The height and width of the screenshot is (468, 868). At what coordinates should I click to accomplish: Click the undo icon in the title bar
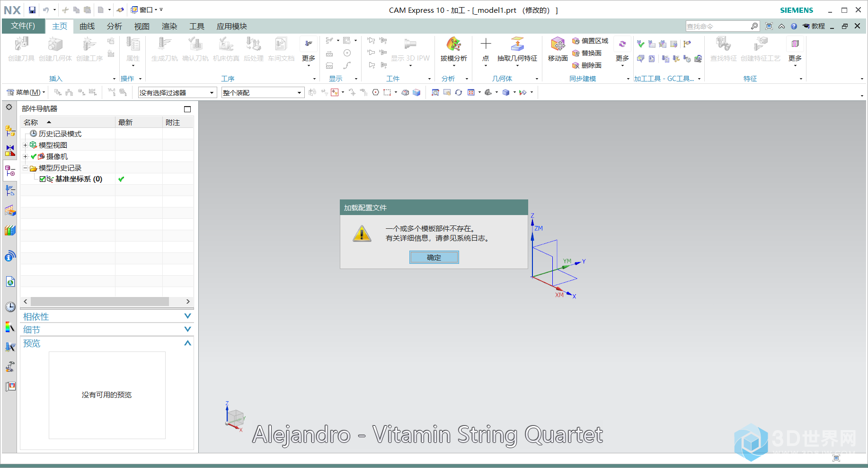coord(46,9)
